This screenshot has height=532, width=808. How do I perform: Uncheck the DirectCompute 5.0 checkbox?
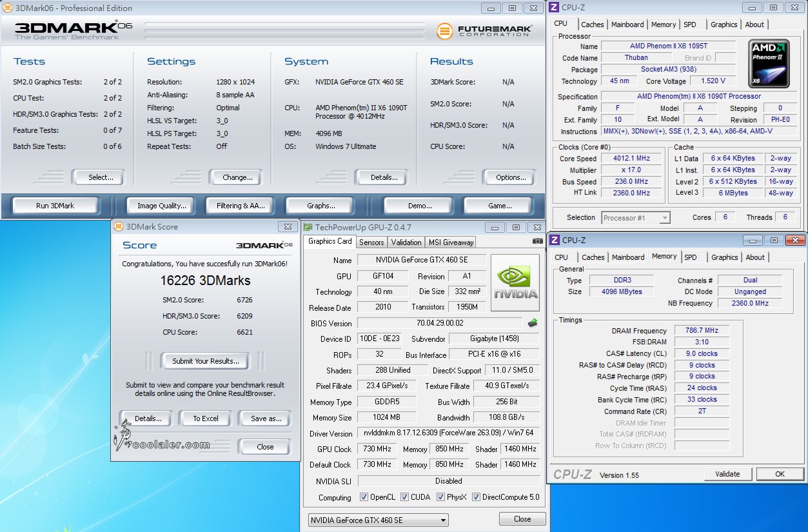(477, 497)
